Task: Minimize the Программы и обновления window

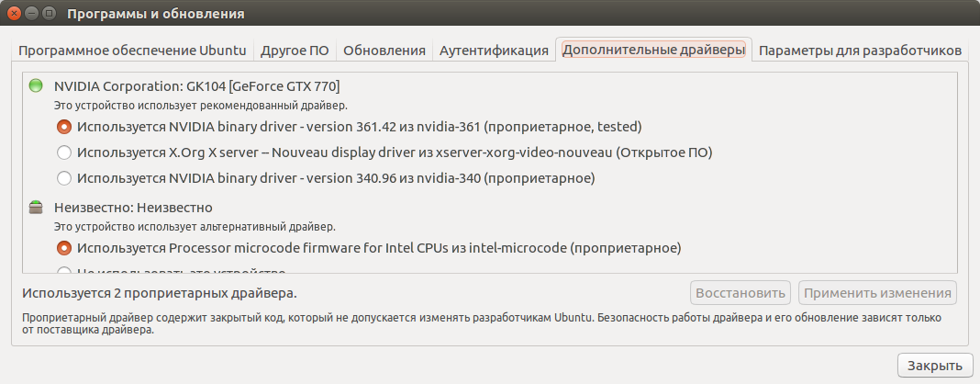Action: coord(32,13)
